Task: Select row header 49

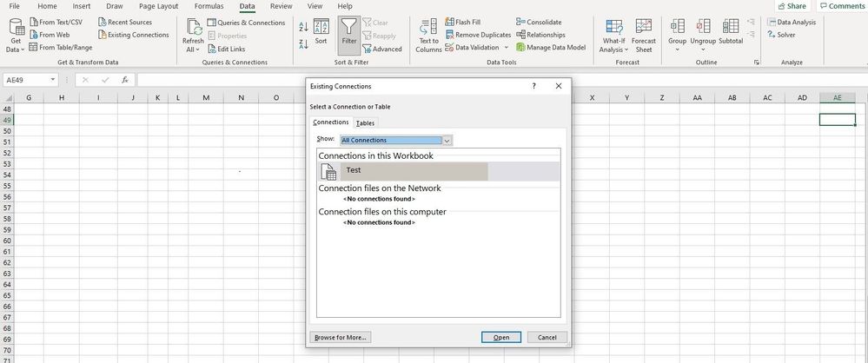Action: tap(7, 120)
